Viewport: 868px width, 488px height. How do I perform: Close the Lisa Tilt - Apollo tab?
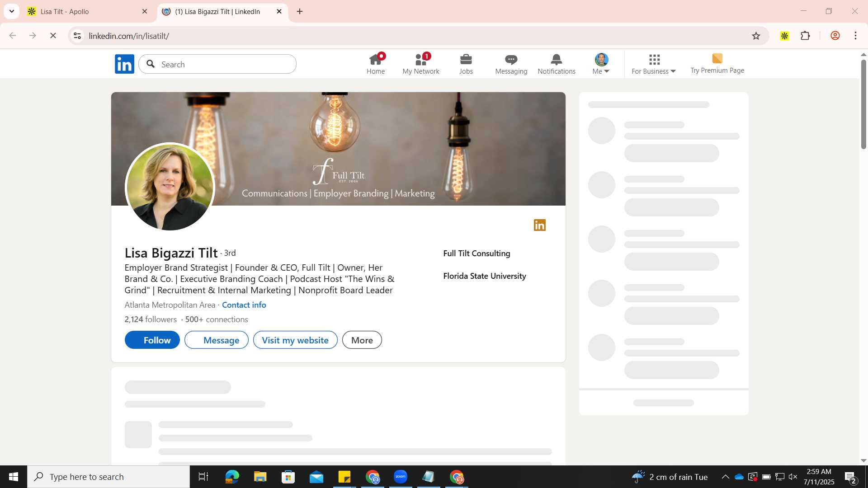pos(145,12)
